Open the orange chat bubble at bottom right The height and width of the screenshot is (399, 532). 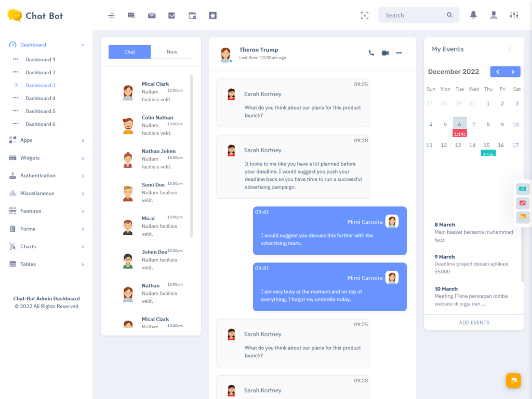tap(513, 380)
